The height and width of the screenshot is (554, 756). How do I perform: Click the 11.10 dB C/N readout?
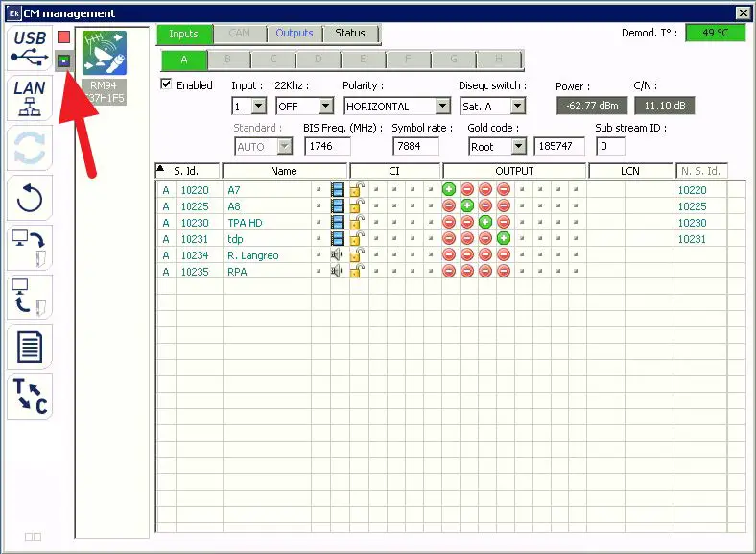[x=665, y=106]
